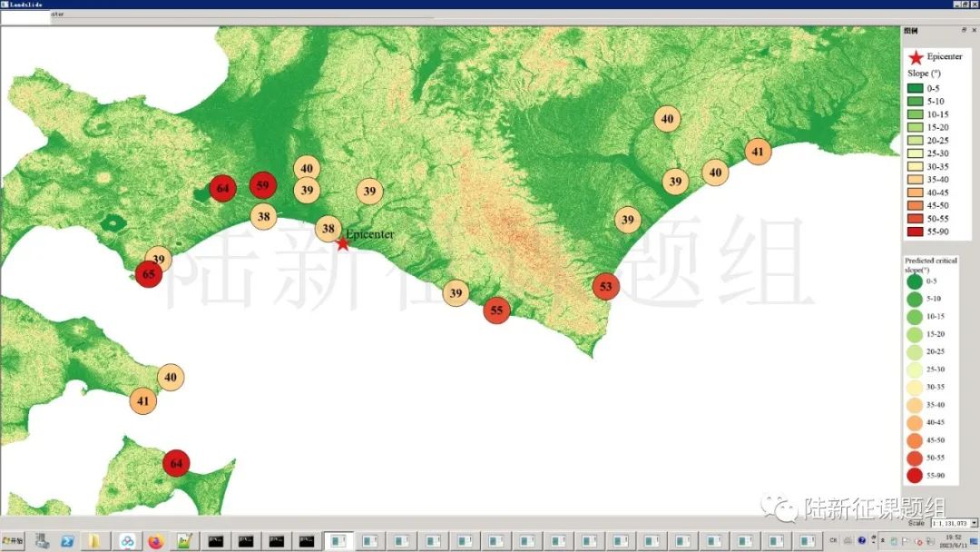The height and width of the screenshot is (552, 980).
Task: Open the file explorer folder in taskbar
Action: (x=94, y=541)
